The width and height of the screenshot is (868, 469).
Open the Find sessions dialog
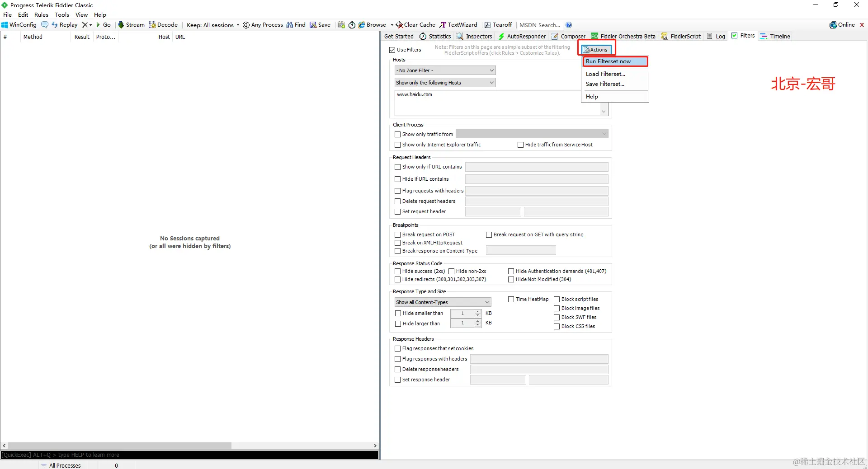[296, 25]
